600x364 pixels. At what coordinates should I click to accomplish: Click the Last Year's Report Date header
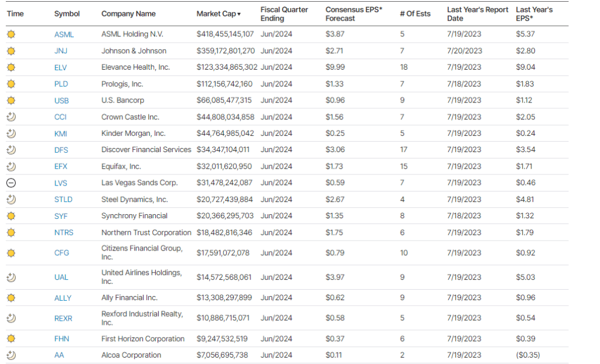coord(477,13)
